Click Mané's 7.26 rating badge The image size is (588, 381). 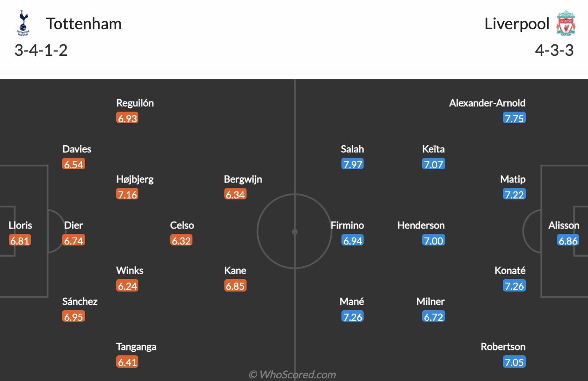click(353, 317)
